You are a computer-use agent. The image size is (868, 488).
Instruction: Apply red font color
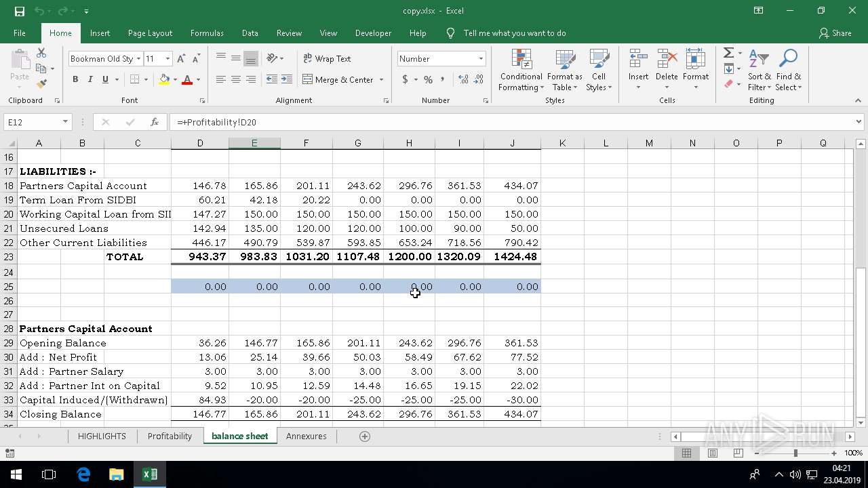pyautogui.click(x=187, y=79)
